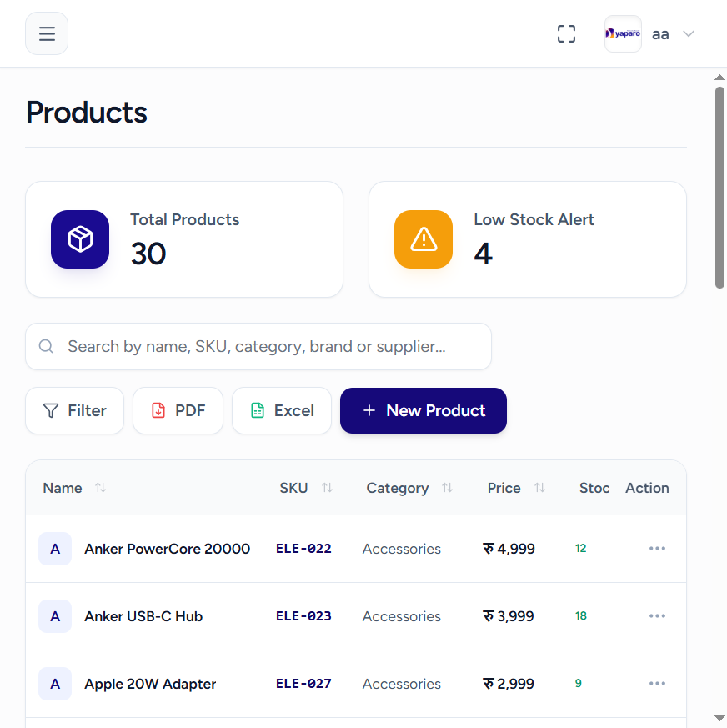Click price 2,999 cell
Screen dimensions: 727x728
tap(509, 684)
